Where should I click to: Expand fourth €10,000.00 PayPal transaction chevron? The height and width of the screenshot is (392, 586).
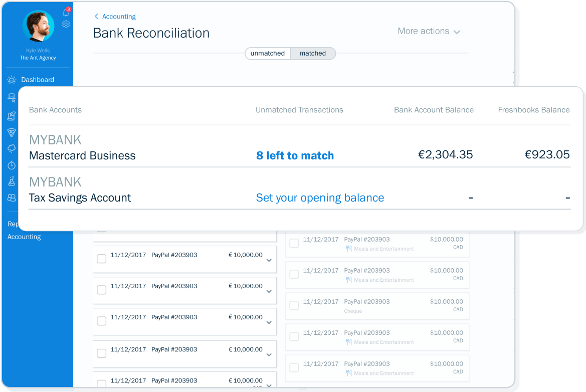(269, 354)
